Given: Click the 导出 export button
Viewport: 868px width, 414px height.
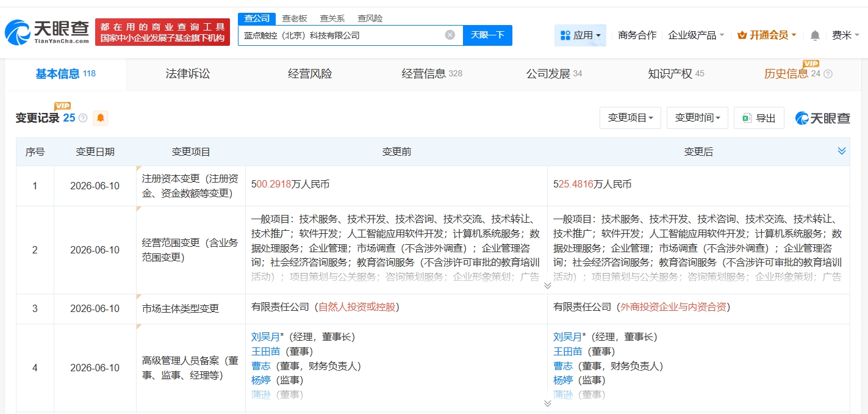Looking at the screenshot, I should (x=759, y=118).
